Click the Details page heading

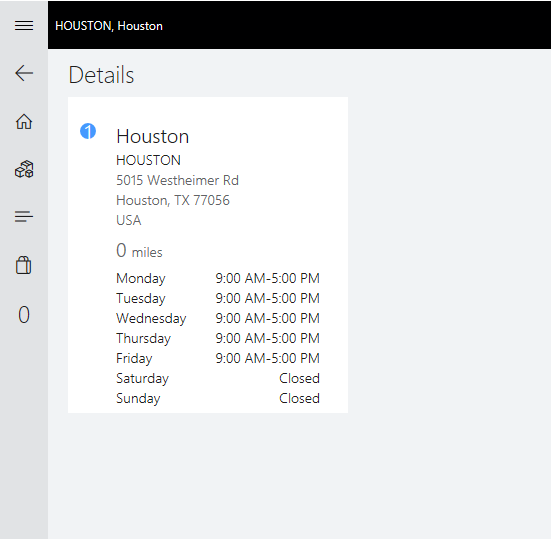click(101, 75)
